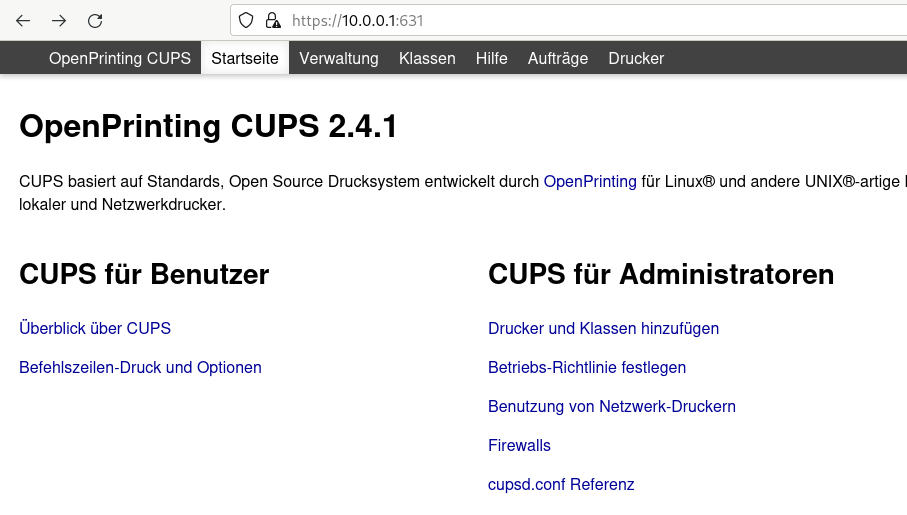907x515 pixels.
Task: Open the Überblick über CUPS link
Action: [95, 328]
